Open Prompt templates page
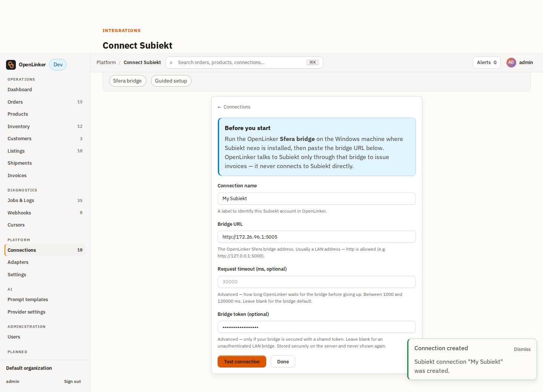 pos(45,300)
